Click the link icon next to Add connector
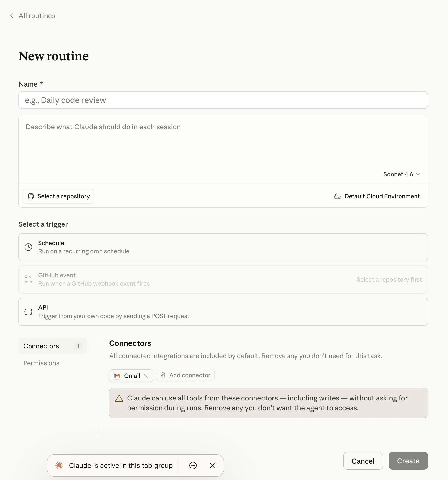448x480 pixels. [164, 375]
